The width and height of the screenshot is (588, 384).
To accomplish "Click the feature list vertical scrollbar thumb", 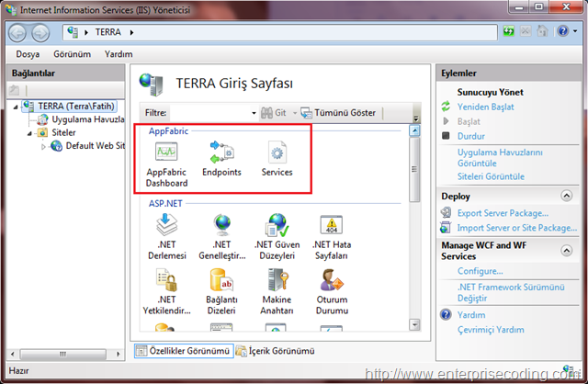I will click(x=414, y=170).
